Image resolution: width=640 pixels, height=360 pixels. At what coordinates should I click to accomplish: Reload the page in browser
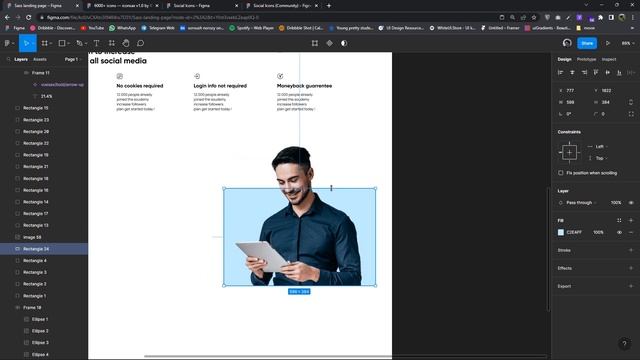pos(28,18)
